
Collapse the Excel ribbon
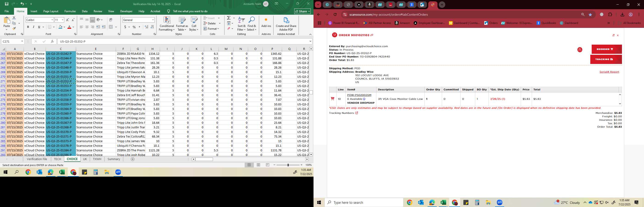[310, 34]
